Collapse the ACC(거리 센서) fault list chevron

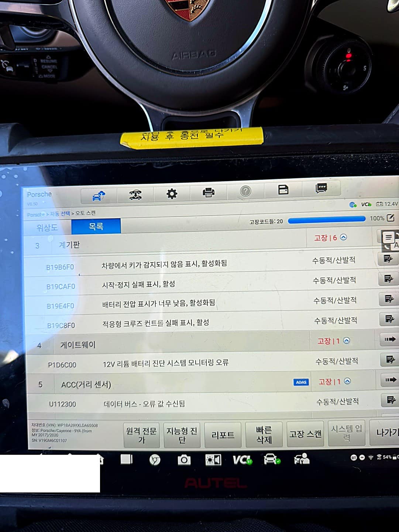pos(347,381)
